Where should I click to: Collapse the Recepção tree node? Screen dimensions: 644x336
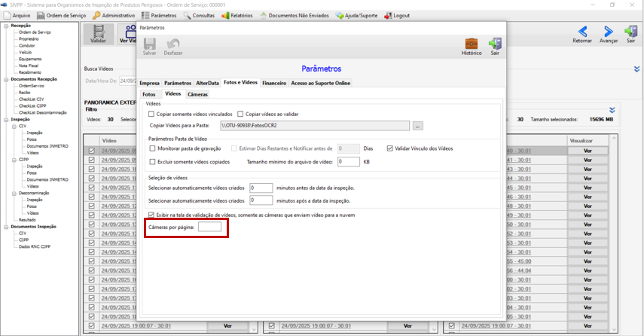(x=6, y=26)
